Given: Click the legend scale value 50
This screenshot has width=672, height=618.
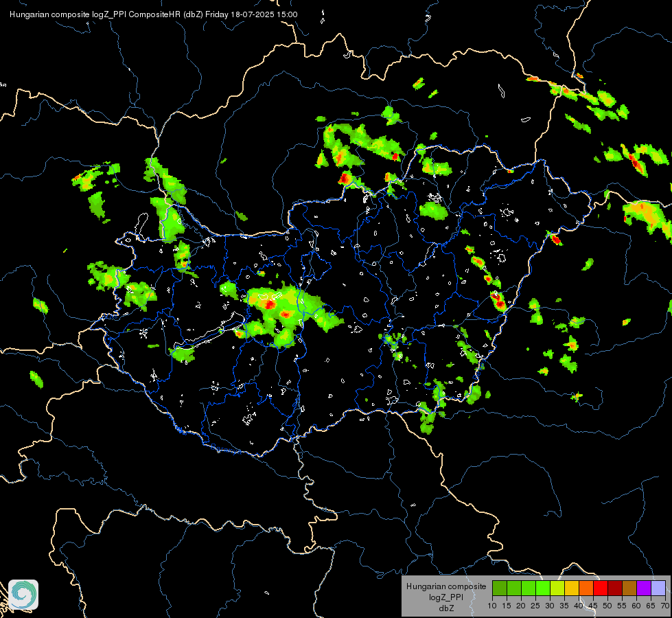Looking at the screenshot, I should (607, 606).
